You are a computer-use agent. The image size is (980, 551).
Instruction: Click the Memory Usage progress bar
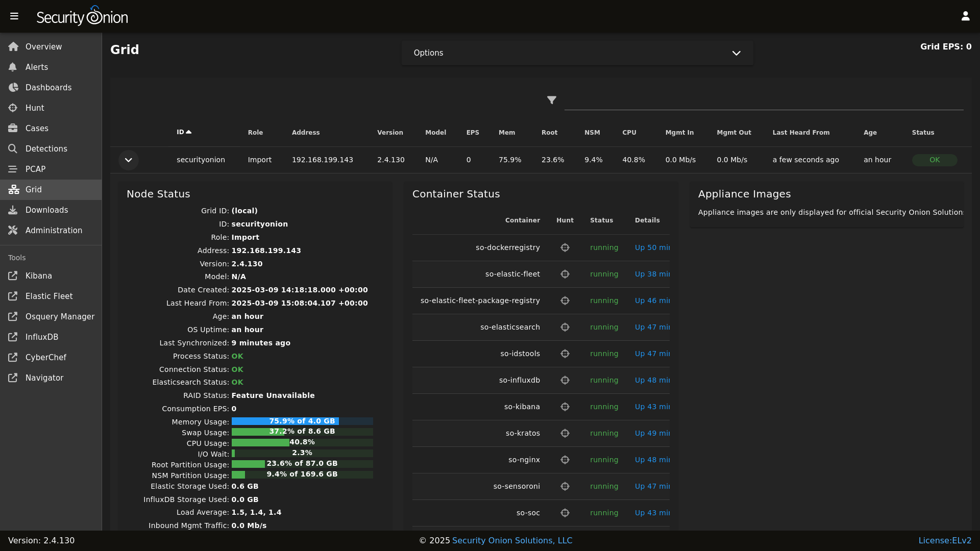[x=302, y=421]
